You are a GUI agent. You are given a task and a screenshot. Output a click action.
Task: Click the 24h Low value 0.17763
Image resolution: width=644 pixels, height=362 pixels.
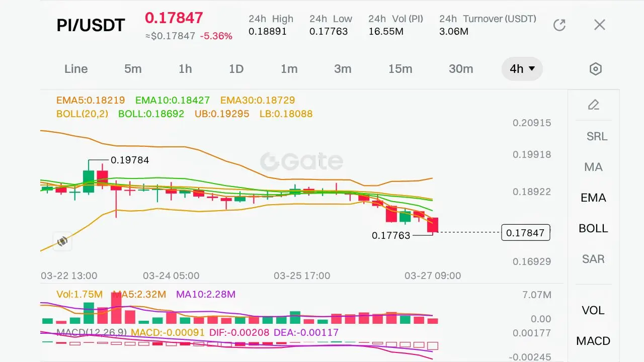pyautogui.click(x=329, y=31)
